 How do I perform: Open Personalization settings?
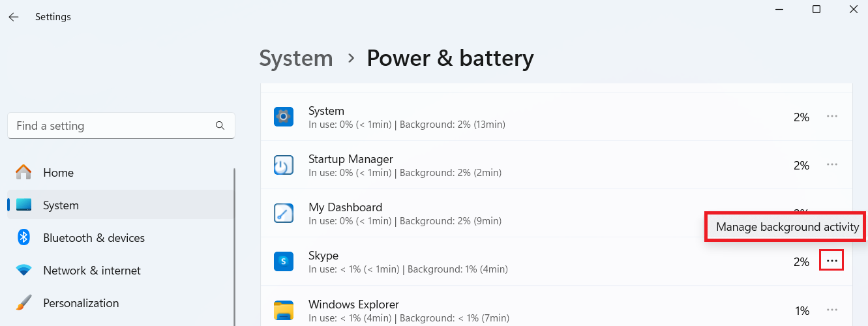pyautogui.click(x=121, y=303)
